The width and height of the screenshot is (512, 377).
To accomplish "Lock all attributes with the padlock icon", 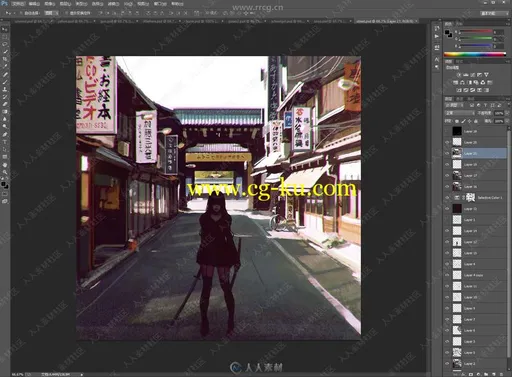I will pos(476,121).
